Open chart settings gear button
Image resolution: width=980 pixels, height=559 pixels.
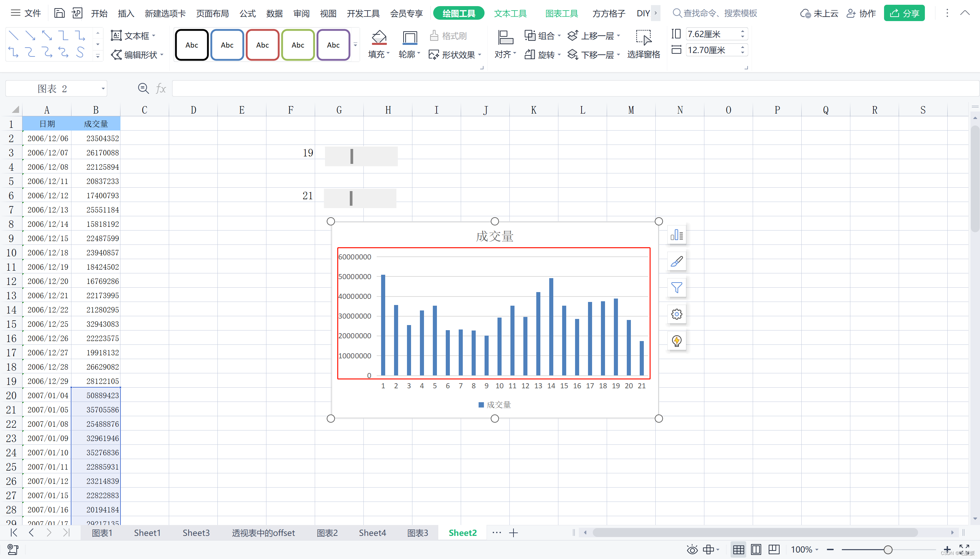coord(676,314)
